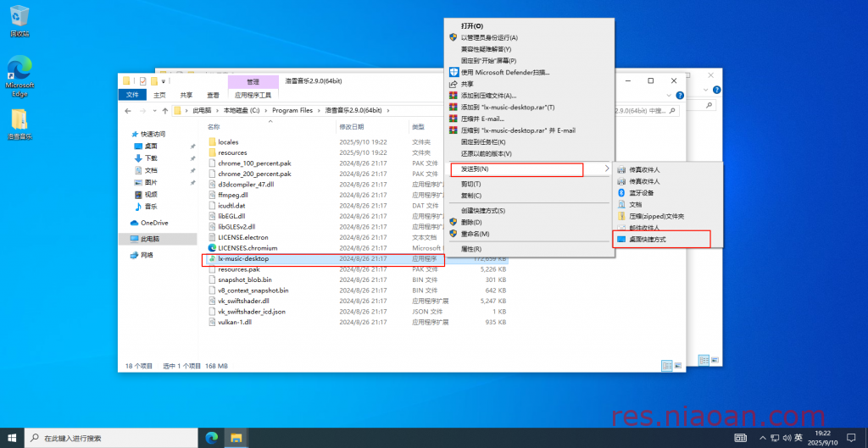Choose 压缩并 E-mail... entry
Screen dimensions: 868x448
482,119
